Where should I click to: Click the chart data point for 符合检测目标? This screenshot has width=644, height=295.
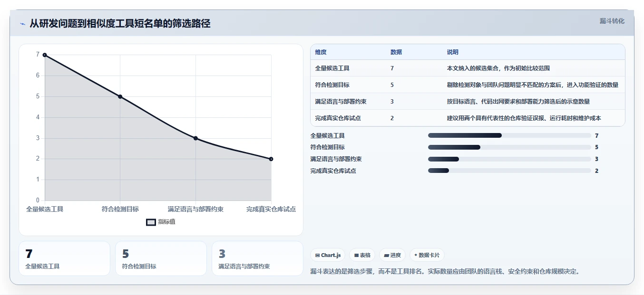(x=120, y=96)
